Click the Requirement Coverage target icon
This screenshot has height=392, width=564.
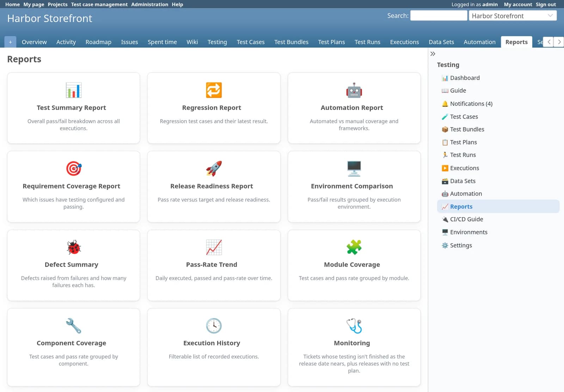73,169
